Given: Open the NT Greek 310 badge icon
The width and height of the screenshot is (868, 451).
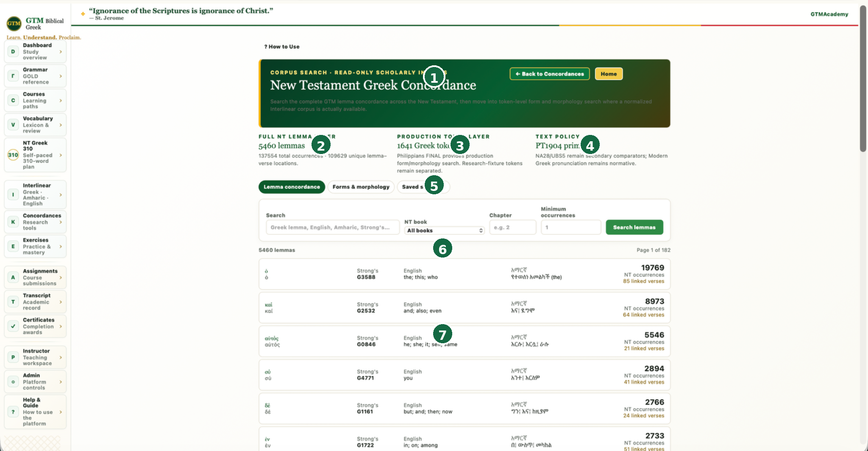Looking at the screenshot, I should (13, 155).
